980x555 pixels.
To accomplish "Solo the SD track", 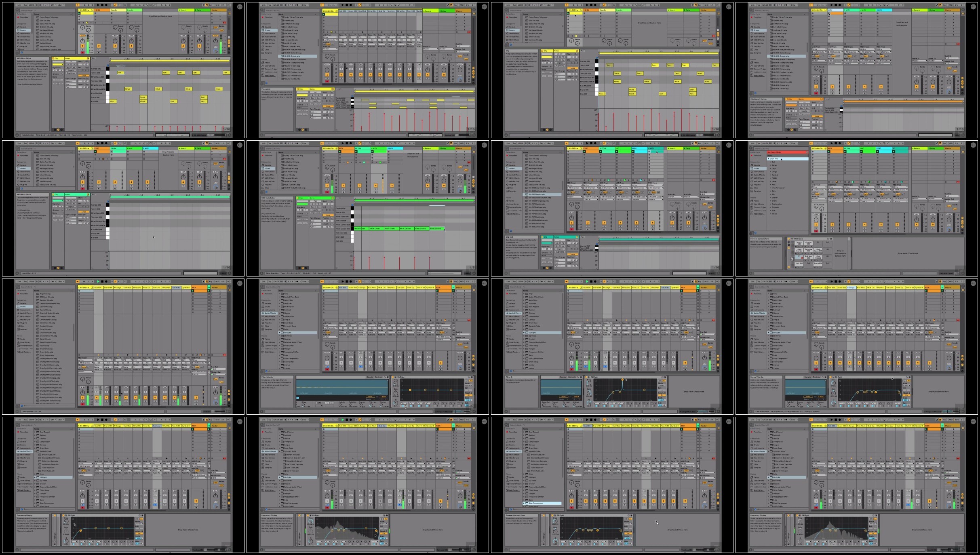I will [897, 228].
